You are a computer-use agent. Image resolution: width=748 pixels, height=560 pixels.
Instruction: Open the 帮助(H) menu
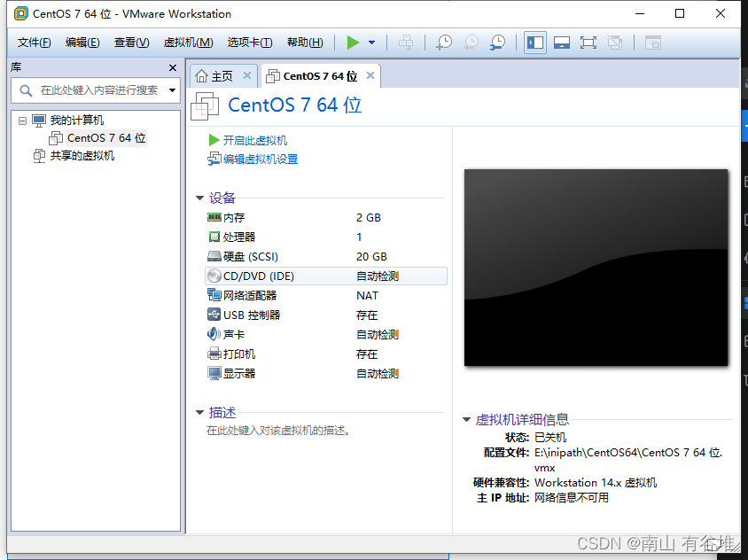[305, 43]
